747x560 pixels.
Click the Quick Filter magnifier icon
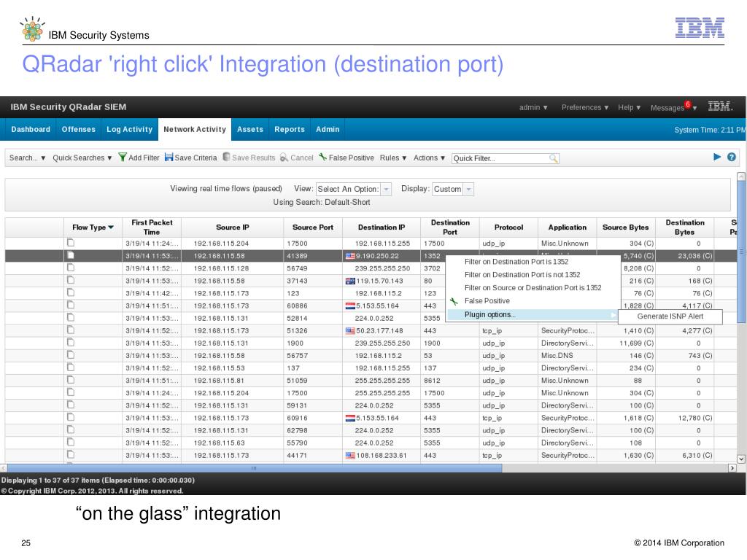coord(553,158)
